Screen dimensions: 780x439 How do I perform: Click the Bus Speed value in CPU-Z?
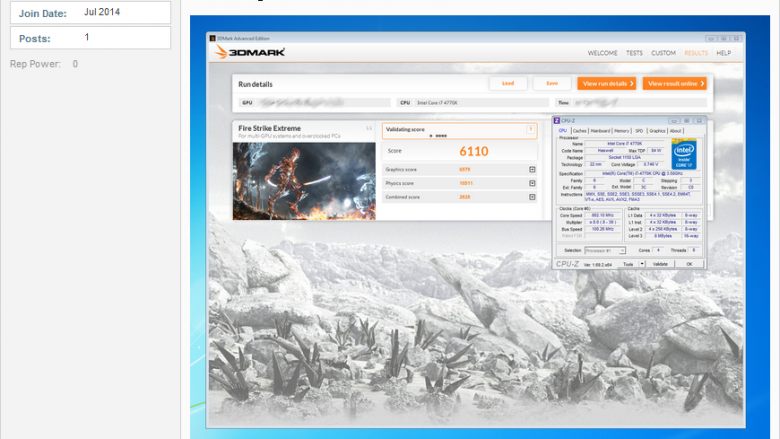pyautogui.click(x=602, y=229)
